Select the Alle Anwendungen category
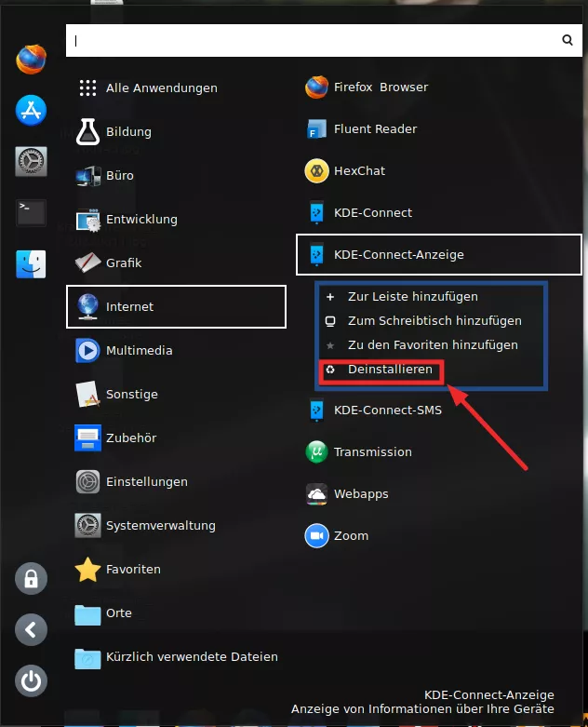 (x=176, y=88)
